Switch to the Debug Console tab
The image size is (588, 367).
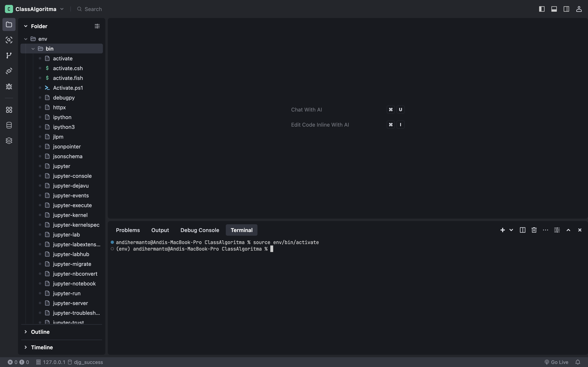[199, 230]
